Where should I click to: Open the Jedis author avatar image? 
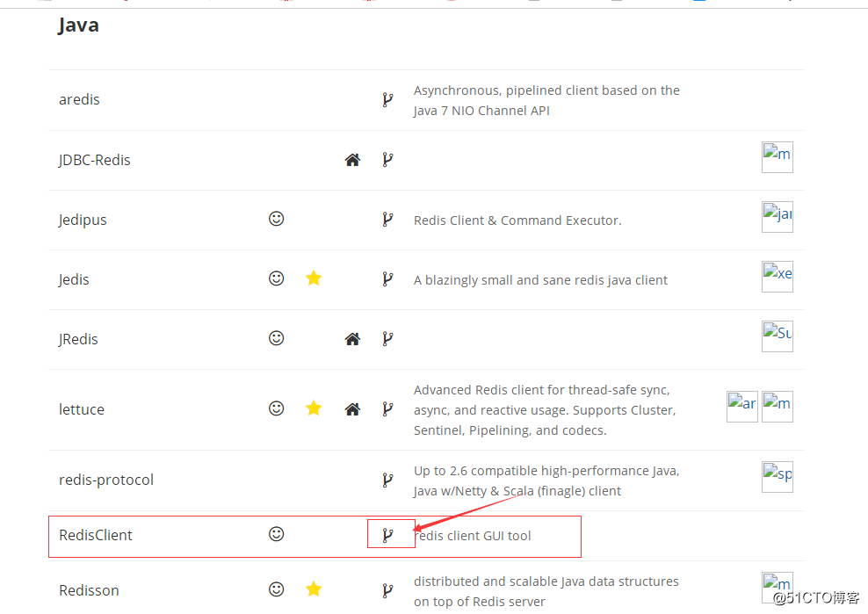tap(778, 277)
